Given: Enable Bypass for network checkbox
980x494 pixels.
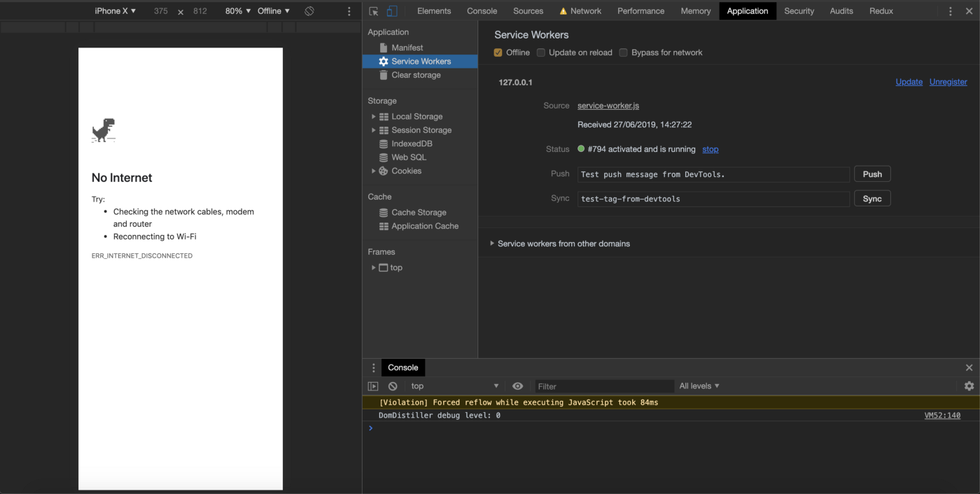Looking at the screenshot, I should point(624,52).
